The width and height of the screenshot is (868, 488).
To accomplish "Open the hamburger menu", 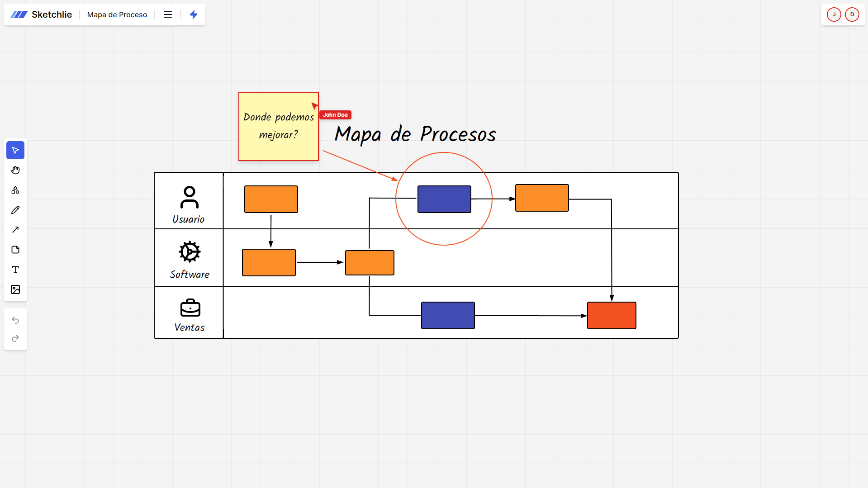I will 167,14.
